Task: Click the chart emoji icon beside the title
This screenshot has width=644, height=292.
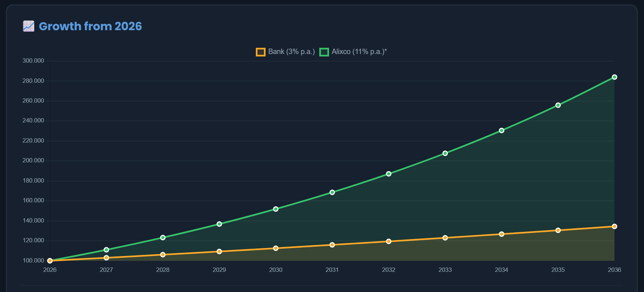Action: point(29,26)
